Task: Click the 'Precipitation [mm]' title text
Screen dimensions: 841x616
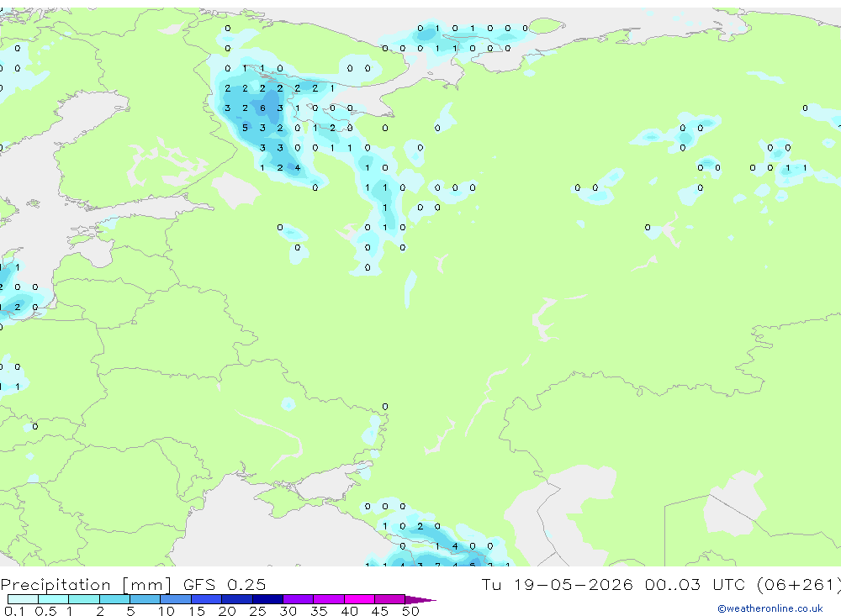Action: point(86,585)
